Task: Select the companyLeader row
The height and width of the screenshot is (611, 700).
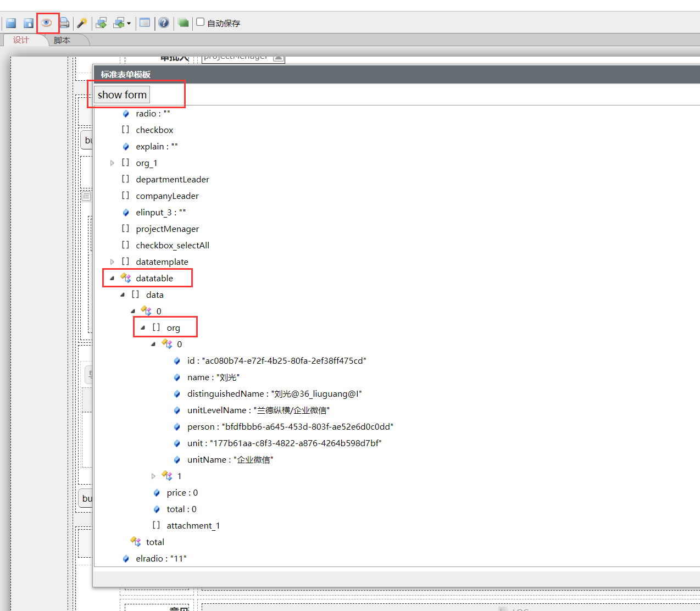Action: (167, 196)
